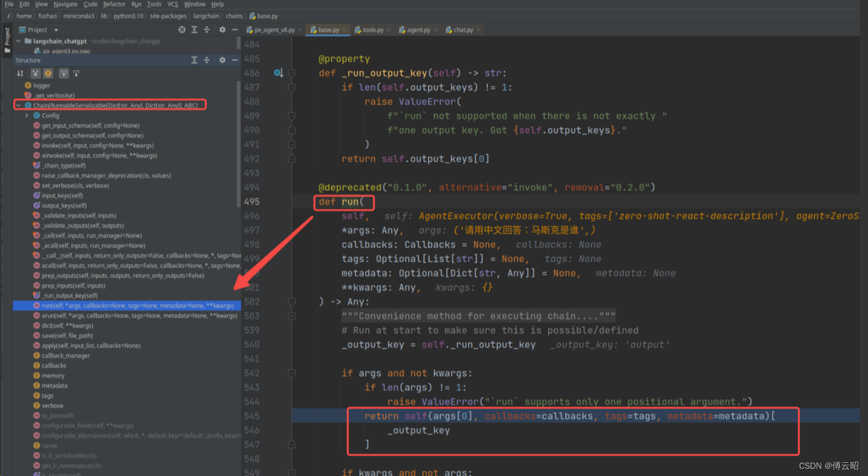Click Select Opened File icon in Project panel
This screenshot has width=868, height=476.
pyautogui.click(x=182, y=29)
